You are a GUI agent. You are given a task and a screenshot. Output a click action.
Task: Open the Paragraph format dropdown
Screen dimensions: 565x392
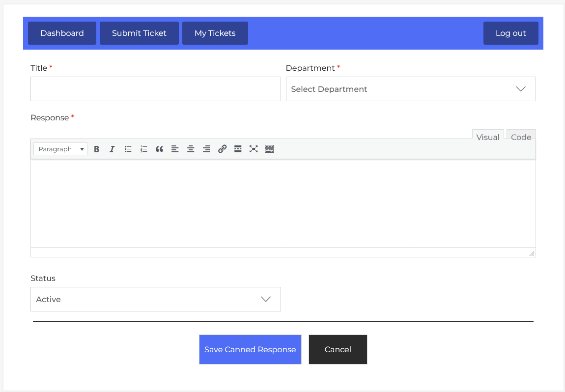click(60, 149)
